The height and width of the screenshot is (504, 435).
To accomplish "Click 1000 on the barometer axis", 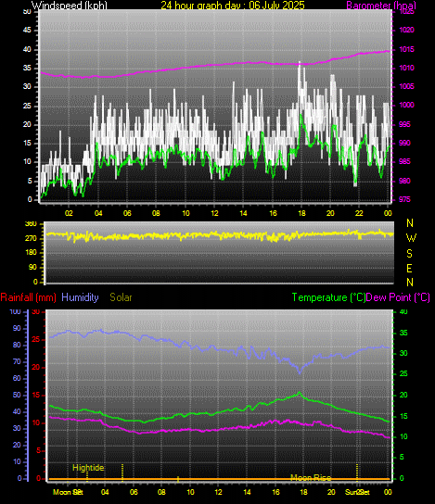I will click(x=406, y=105).
